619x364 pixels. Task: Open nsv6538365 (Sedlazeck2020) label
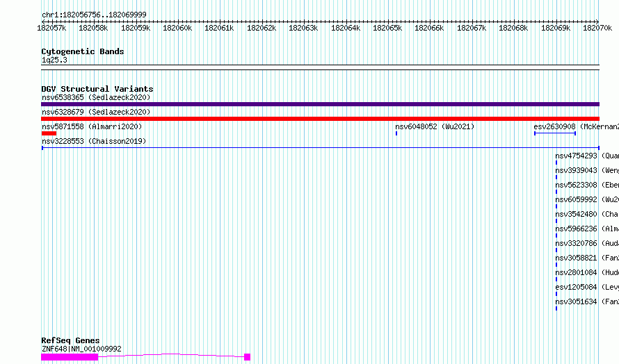pyautogui.click(x=96, y=97)
